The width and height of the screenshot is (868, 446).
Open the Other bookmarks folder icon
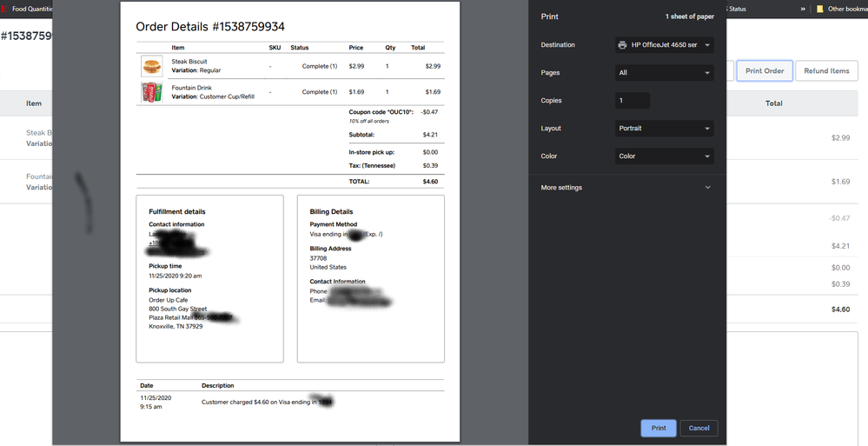[820, 9]
